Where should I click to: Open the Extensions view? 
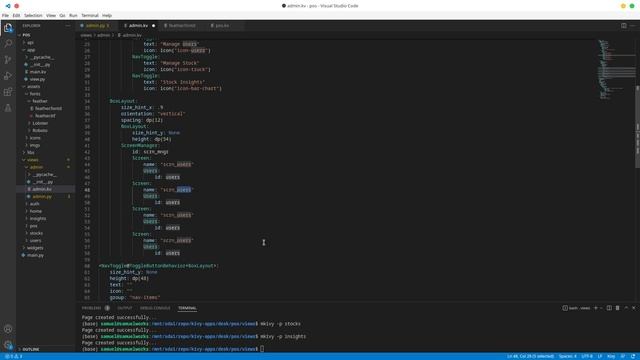[x=8, y=92]
